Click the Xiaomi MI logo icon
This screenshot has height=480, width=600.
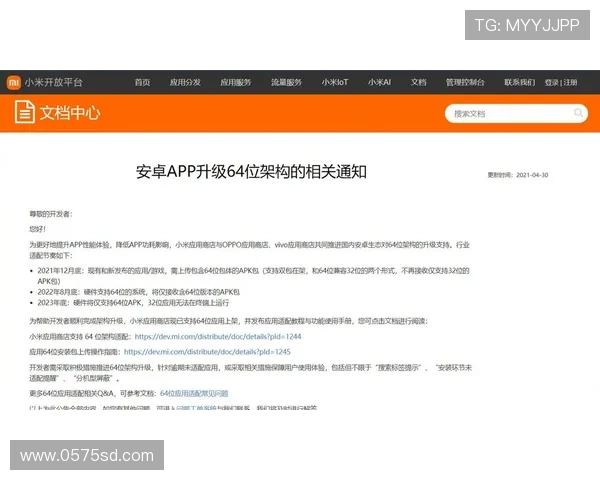[x=14, y=82]
